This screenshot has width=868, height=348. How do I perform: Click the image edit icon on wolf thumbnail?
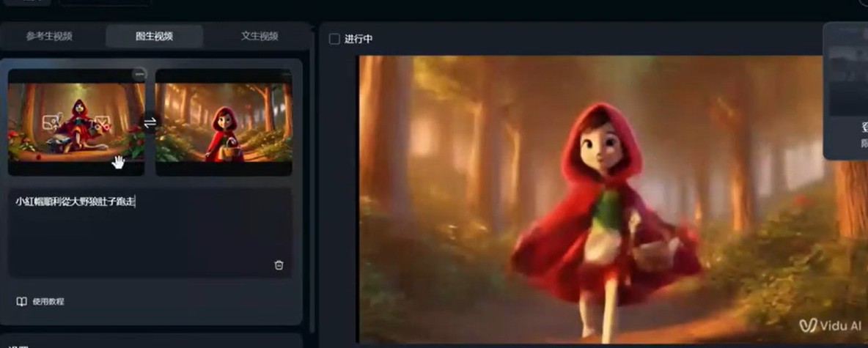(x=51, y=122)
